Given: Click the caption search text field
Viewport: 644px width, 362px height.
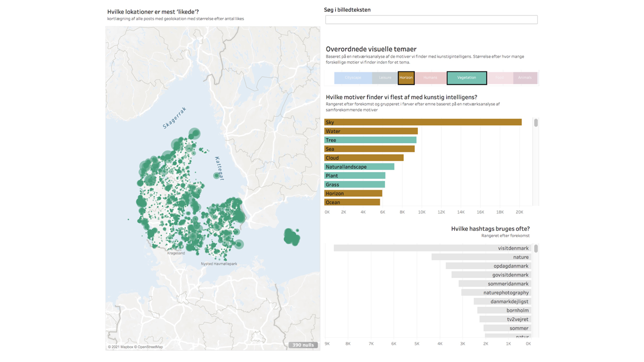Looking at the screenshot, I should coord(431,20).
